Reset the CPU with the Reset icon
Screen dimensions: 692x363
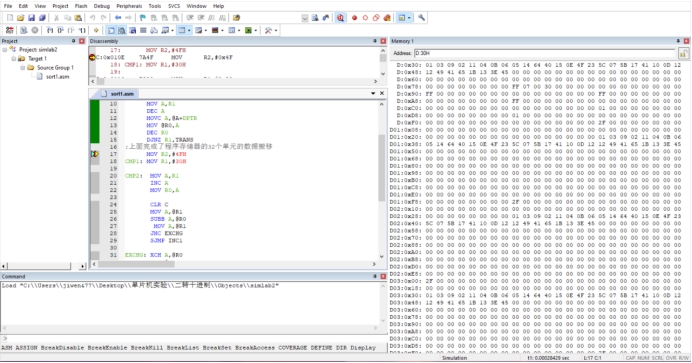tap(10, 30)
